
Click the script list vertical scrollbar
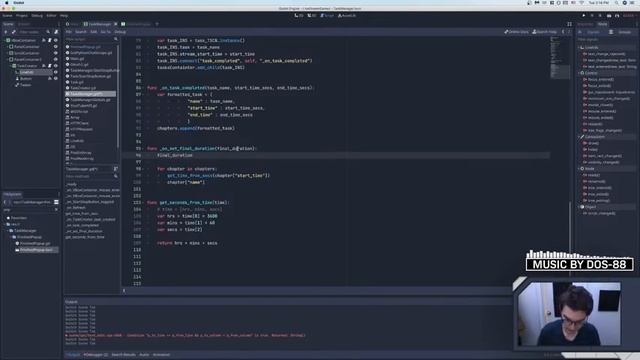click(x=119, y=96)
